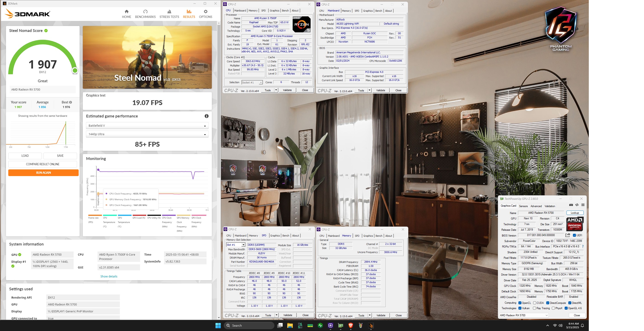The image size is (644, 331).
Task: Take a GPU-Z screenshot with the camera icon
Action: click(571, 205)
